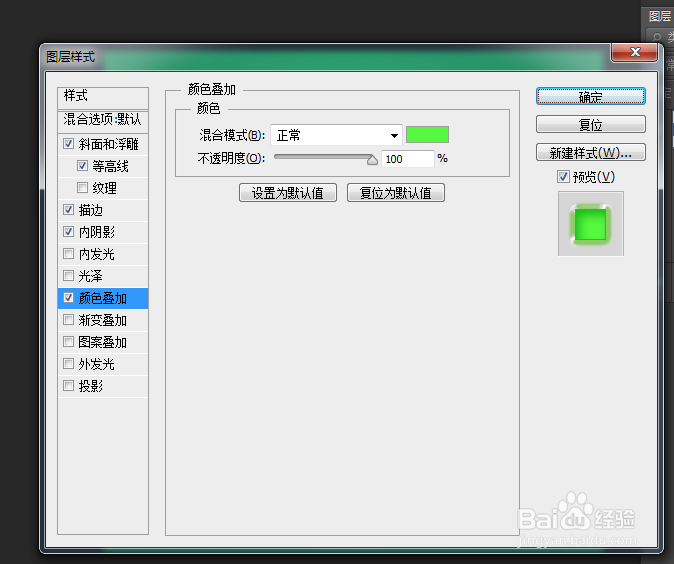Screen dimensions: 674x564
Task: Select 混合选项:默认 in the style list
Action: point(103,120)
